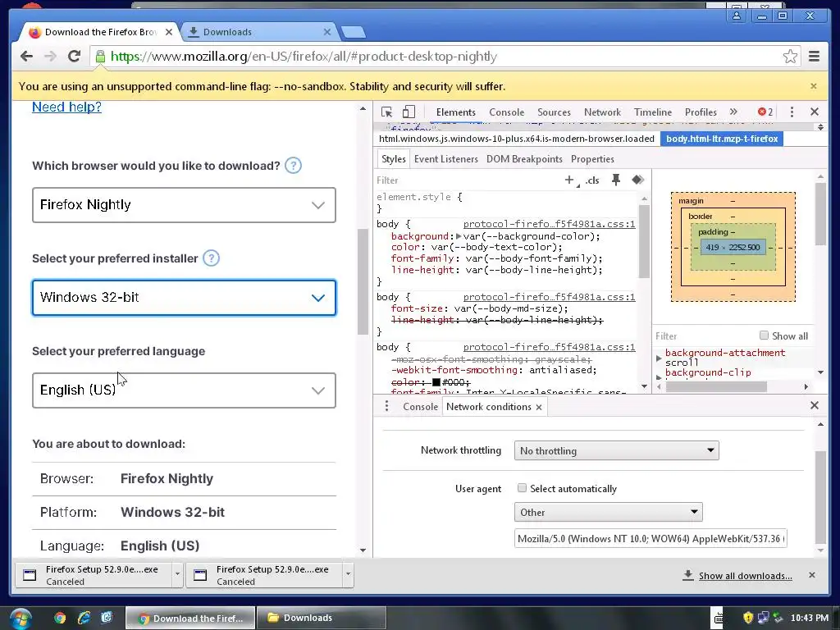The width and height of the screenshot is (840, 630).
Task: Activate the DevTools inspect element picker
Action: pyautogui.click(x=386, y=112)
